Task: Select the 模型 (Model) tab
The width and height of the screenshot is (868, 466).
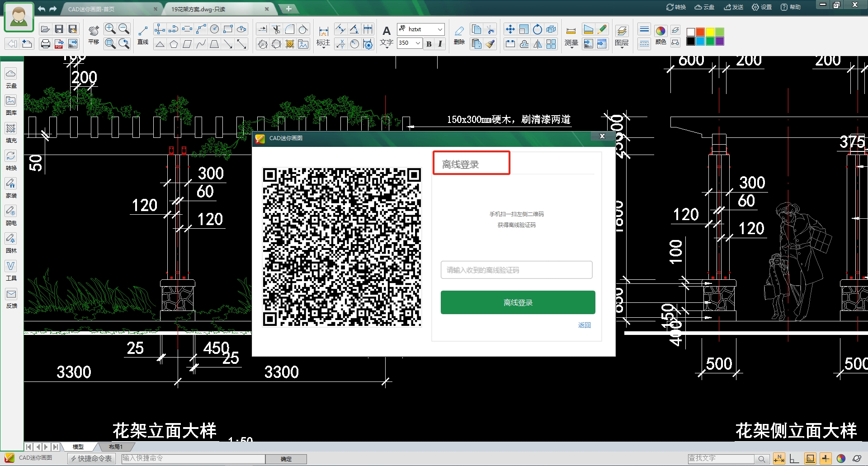Action: pos(78,447)
